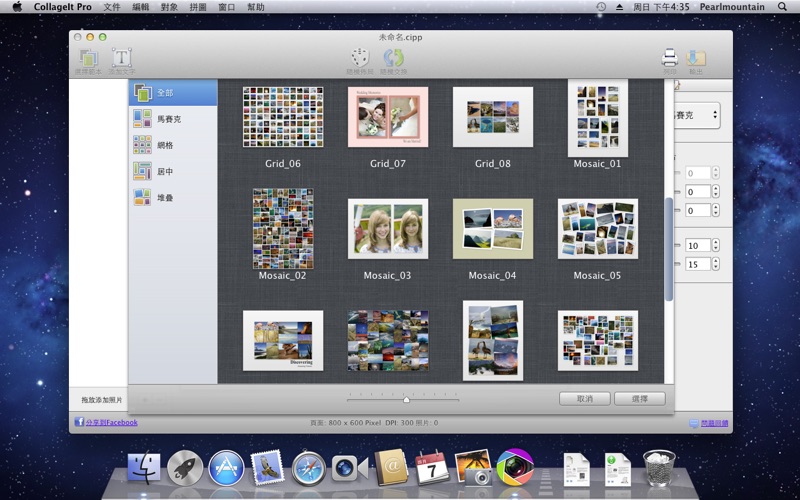
Task: Select the Grid_06 template thumbnail
Action: pos(283,117)
